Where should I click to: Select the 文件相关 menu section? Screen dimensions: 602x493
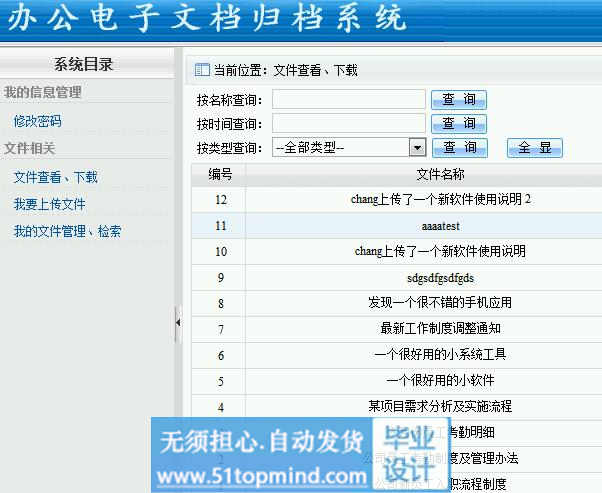click(30, 148)
